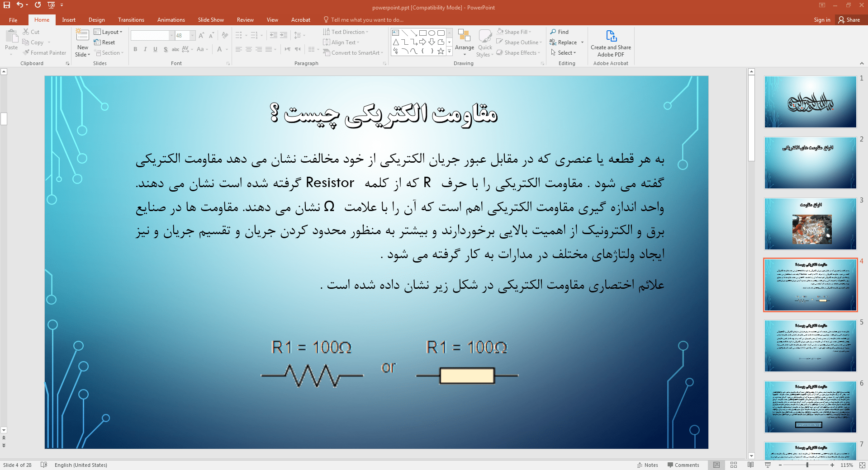
Task: Click the Paste clipboard icon
Action: point(11,36)
